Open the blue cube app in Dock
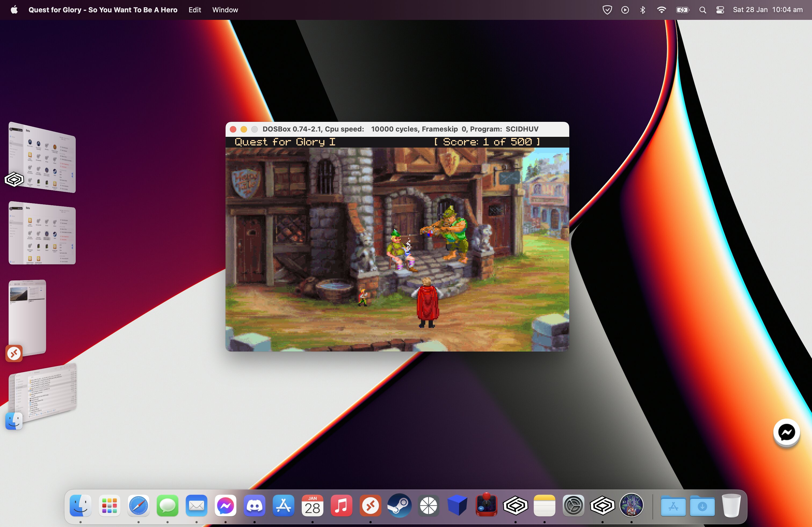812x527 pixels. (457, 506)
